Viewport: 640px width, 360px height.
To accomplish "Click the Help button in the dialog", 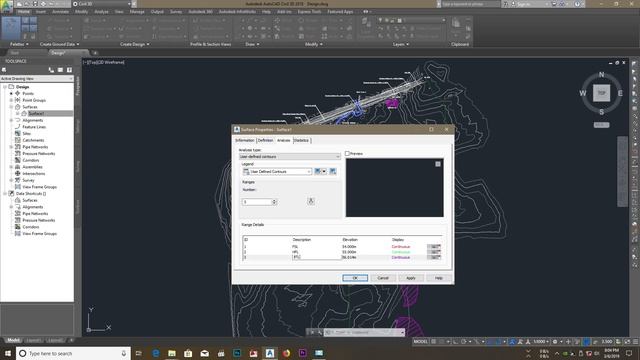I will (x=438, y=278).
